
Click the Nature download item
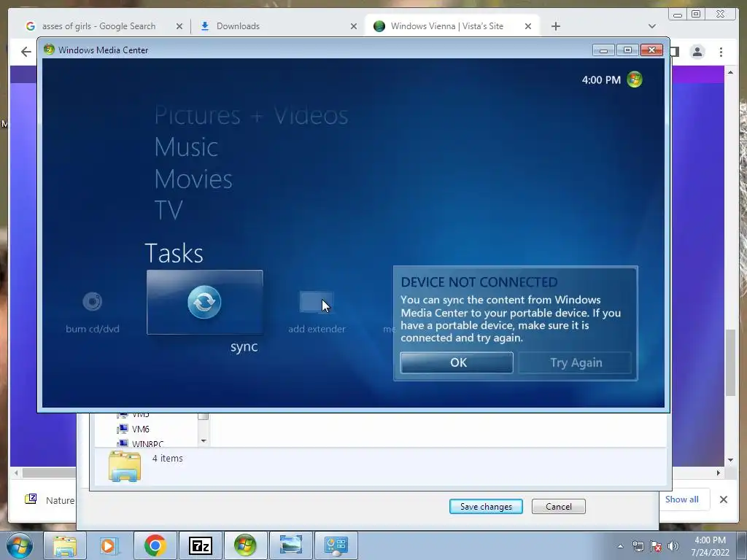pos(50,500)
